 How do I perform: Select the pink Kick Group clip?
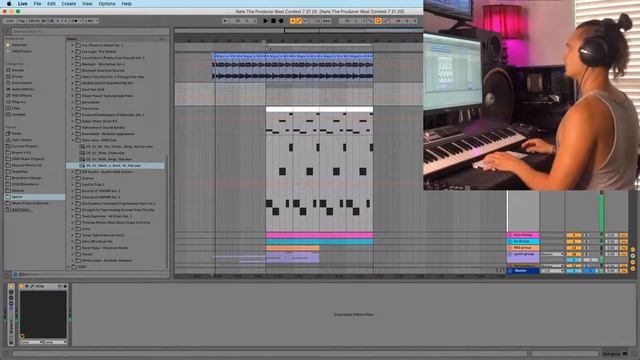(x=319, y=236)
